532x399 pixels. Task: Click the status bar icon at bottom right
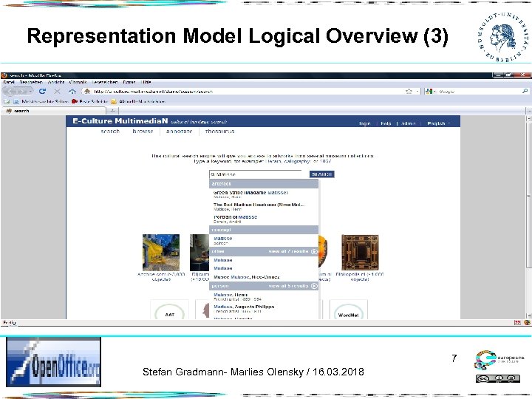click(527, 322)
